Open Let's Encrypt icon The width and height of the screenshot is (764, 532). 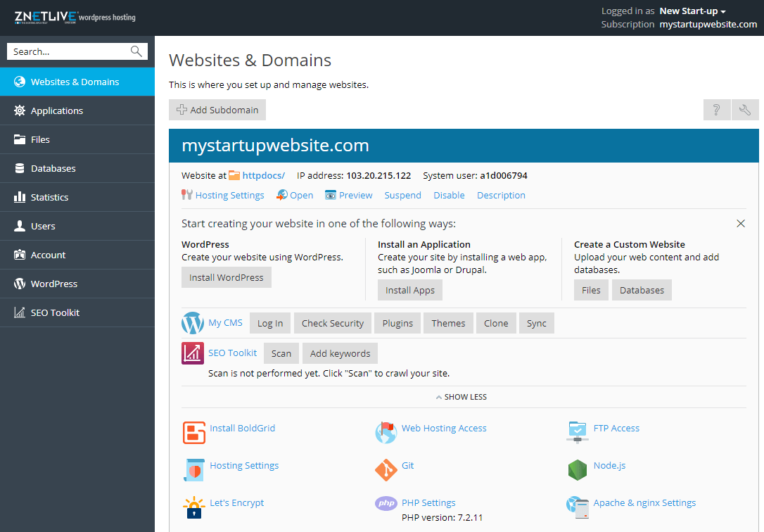point(193,507)
